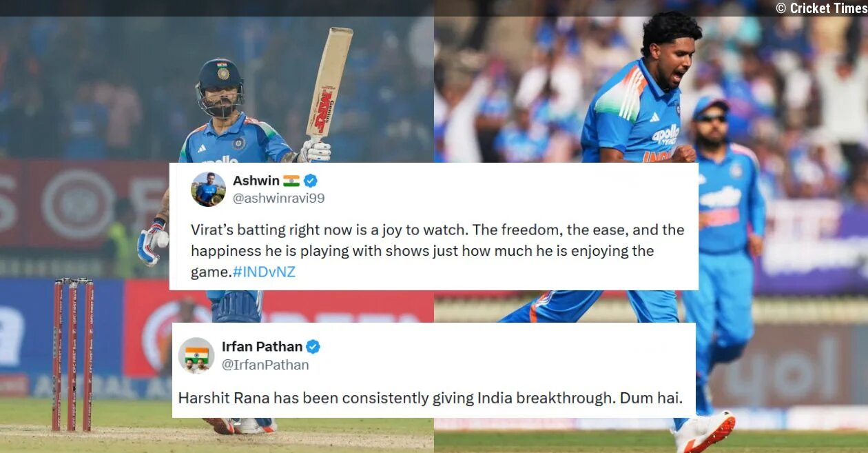The width and height of the screenshot is (868, 453).
Task: Click the raised bat in the left photo
Action: 329,83
